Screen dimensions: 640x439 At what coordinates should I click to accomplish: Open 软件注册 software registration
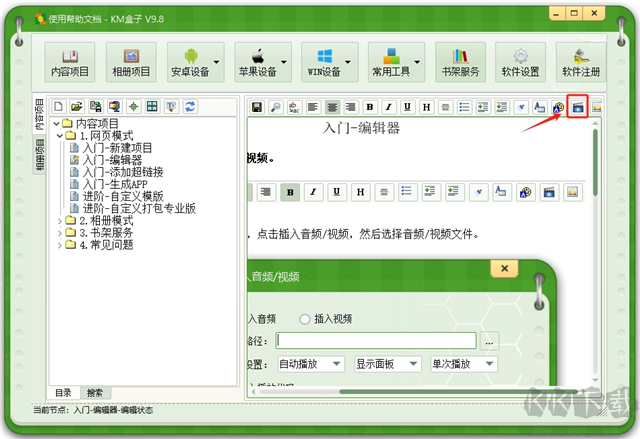coord(581,62)
